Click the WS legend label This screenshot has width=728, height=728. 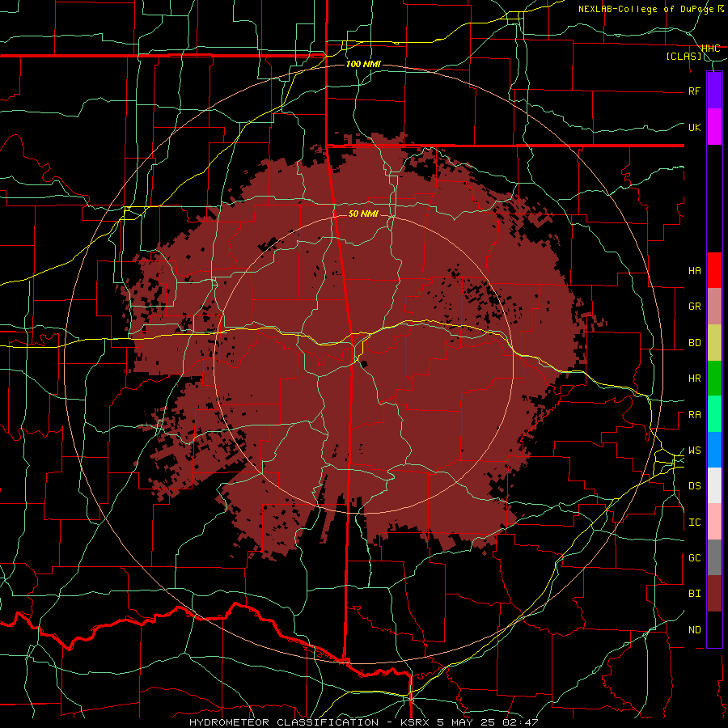(695, 451)
